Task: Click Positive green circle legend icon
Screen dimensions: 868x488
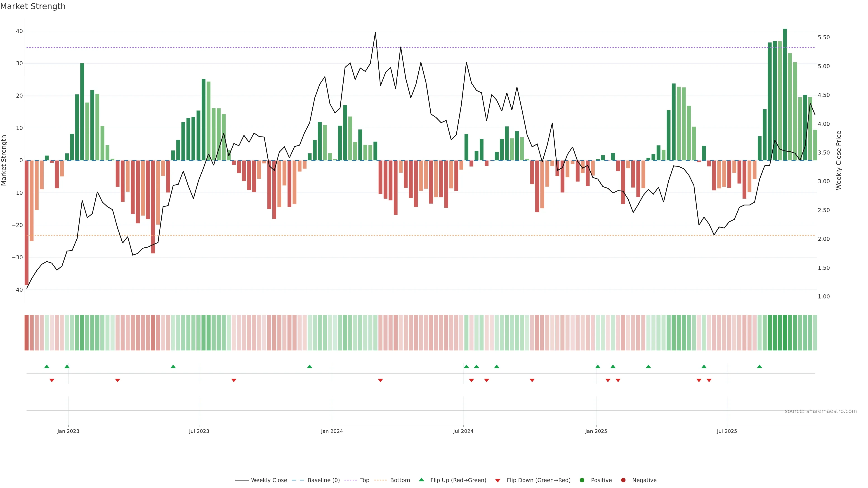Action: 582,480
